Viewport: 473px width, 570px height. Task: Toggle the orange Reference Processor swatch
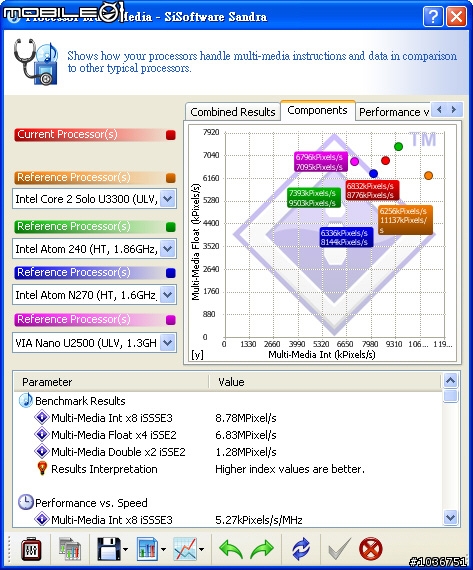click(x=171, y=178)
